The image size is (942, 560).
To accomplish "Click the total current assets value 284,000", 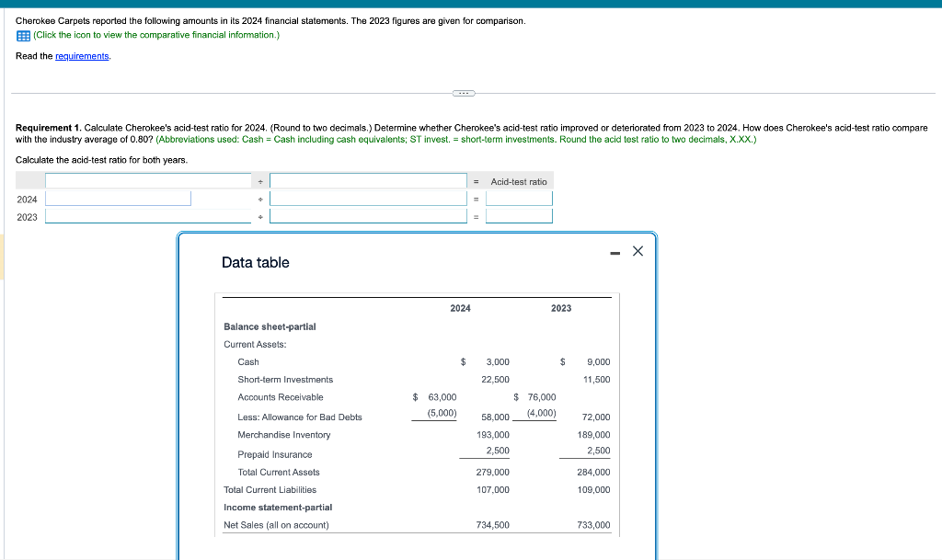I will [593, 473].
